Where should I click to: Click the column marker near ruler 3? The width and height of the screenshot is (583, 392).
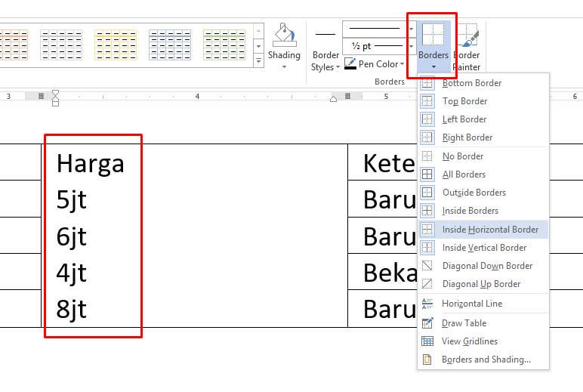pos(41,97)
